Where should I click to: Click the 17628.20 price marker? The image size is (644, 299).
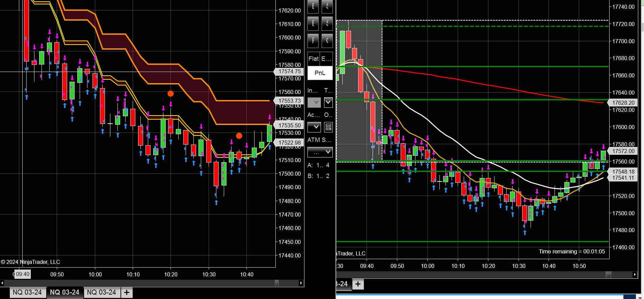point(623,103)
